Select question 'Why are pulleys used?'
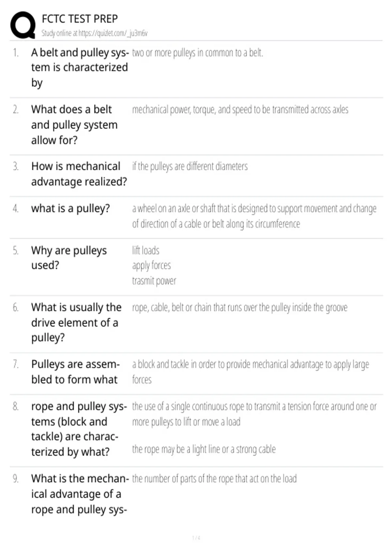 coord(69,258)
